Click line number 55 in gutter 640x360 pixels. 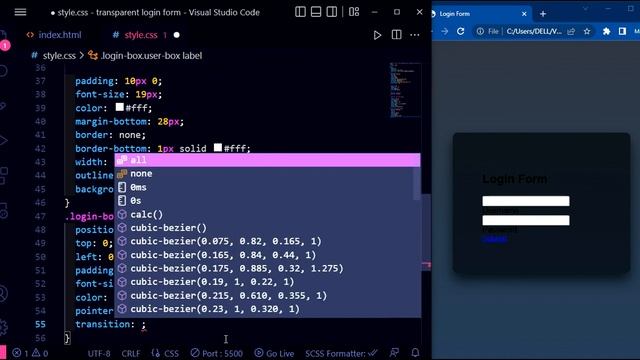[x=40, y=324]
